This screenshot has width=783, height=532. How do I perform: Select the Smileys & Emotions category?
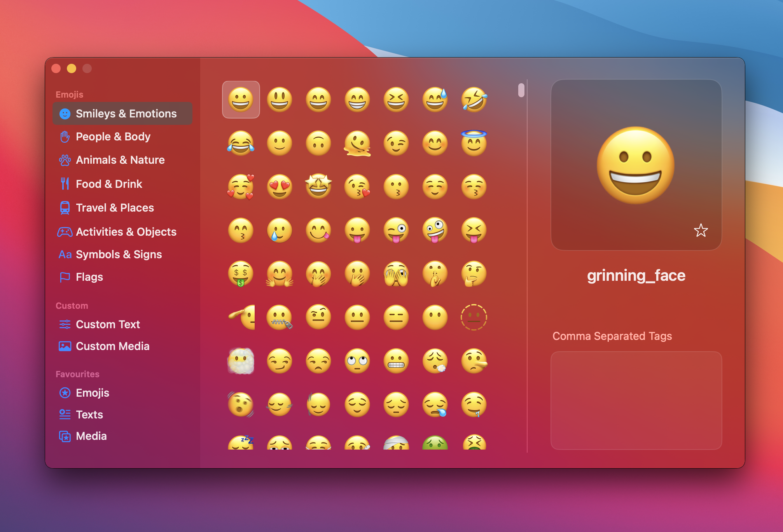(x=122, y=114)
